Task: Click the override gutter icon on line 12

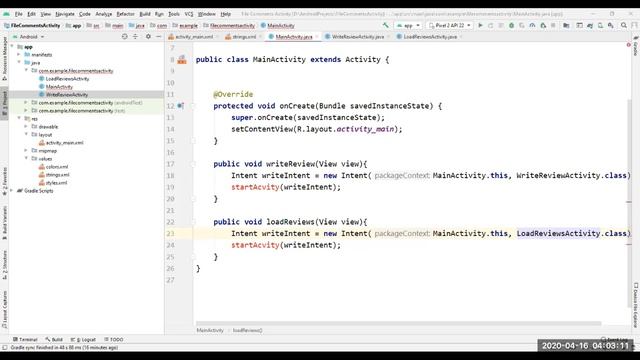Action: 180,106
